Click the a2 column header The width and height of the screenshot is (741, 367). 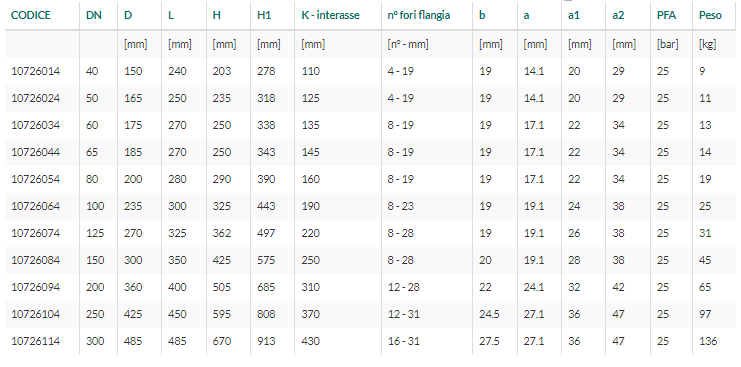click(618, 15)
